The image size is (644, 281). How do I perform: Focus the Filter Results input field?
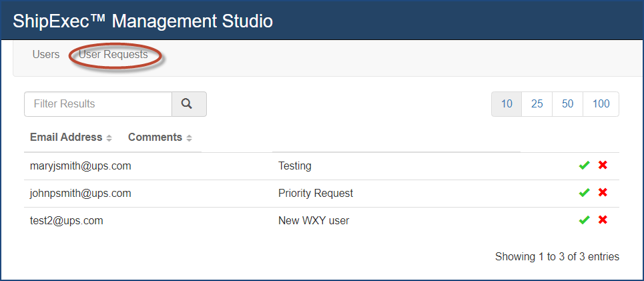(97, 104)
